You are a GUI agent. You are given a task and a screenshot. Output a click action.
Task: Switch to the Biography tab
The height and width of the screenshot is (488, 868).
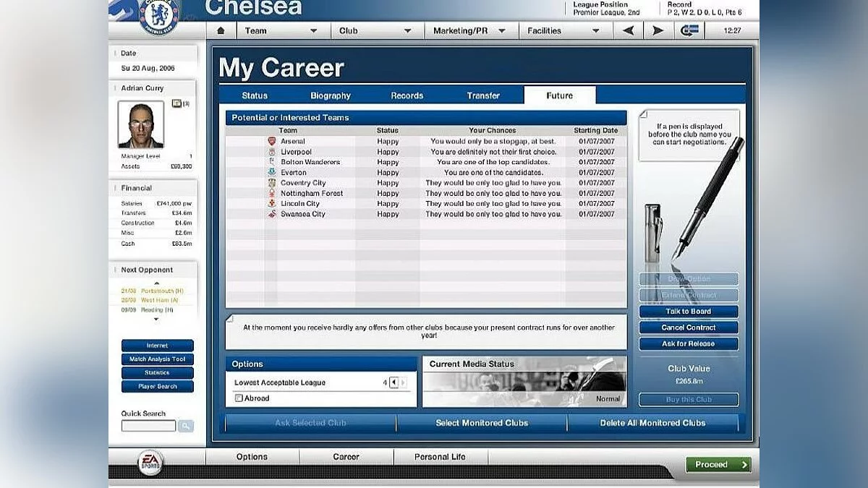pyautogui.click(x=331, y=95)
